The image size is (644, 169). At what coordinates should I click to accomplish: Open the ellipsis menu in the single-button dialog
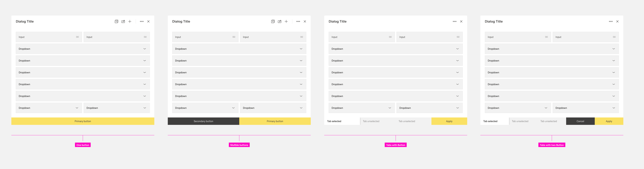pos(142,22)
